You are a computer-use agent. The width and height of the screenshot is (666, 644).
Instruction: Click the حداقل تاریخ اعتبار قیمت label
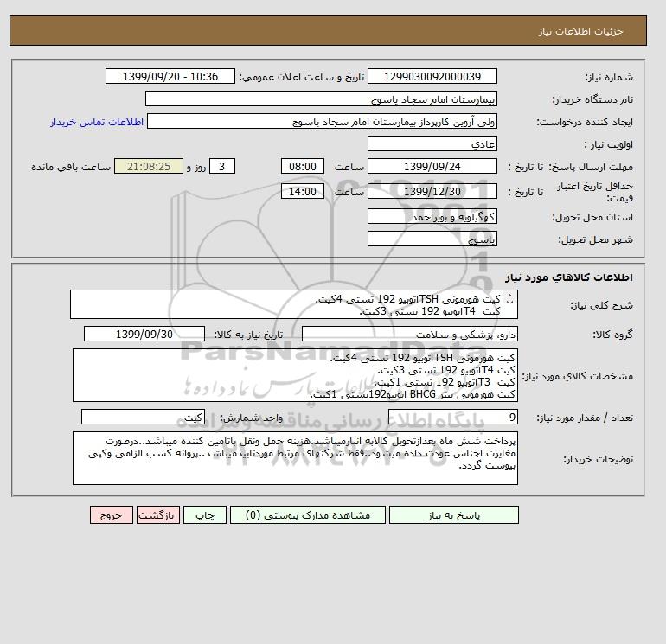595,192
